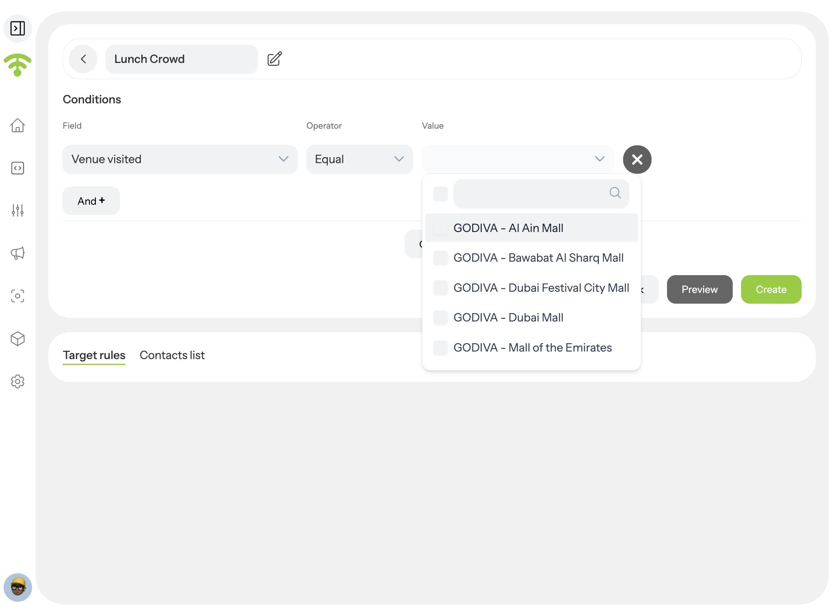
Task: Check GODIVA - Dubai Festival City Mall
Action: tap(441, 288)
